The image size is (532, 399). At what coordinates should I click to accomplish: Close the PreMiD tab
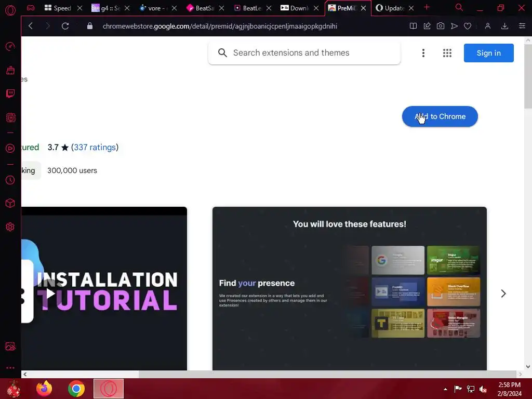pos(363,8)
